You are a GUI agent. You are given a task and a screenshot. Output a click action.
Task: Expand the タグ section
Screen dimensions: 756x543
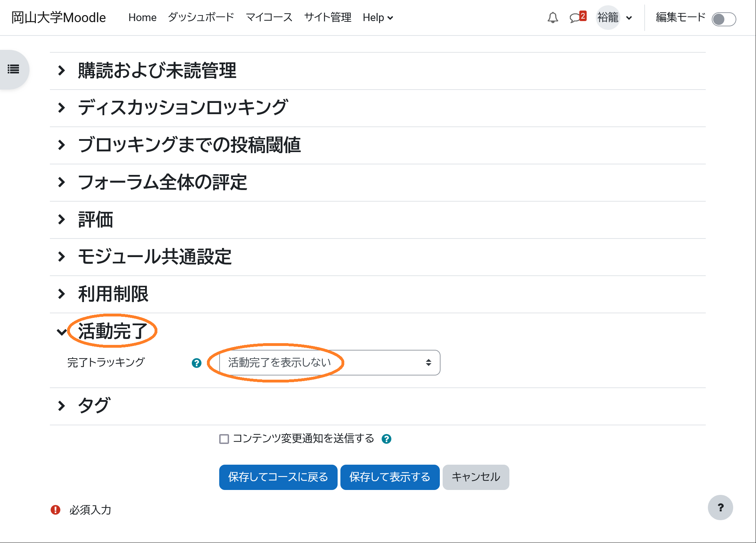coord(61,406)
